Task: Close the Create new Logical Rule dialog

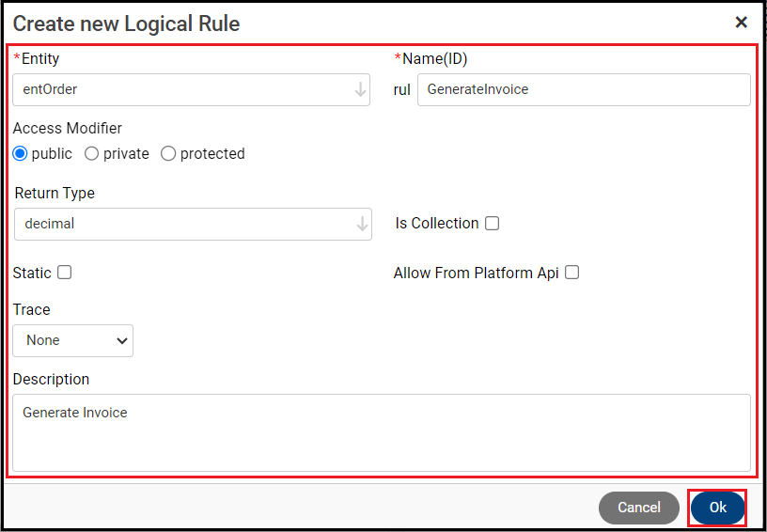Action: [741, 23]
